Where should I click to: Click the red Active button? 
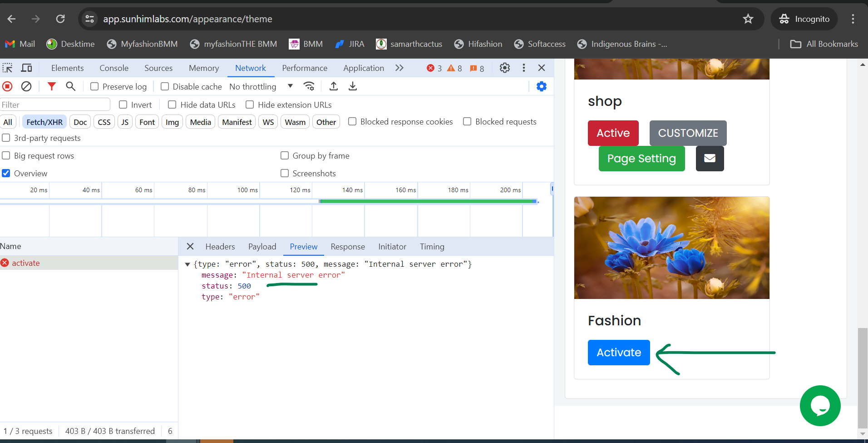point(613,133)
